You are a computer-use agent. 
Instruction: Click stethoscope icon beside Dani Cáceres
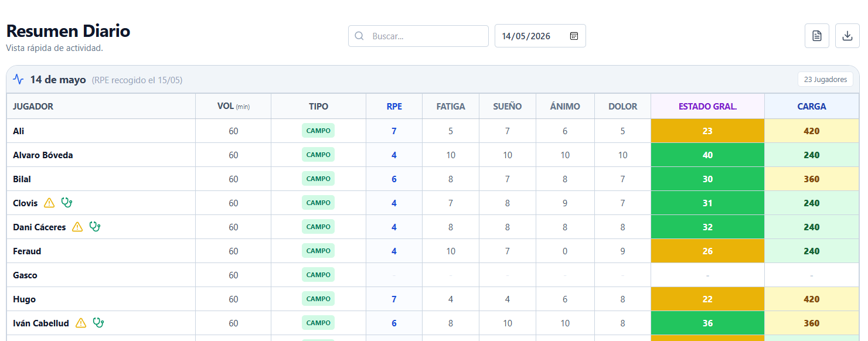click(95, 227)
